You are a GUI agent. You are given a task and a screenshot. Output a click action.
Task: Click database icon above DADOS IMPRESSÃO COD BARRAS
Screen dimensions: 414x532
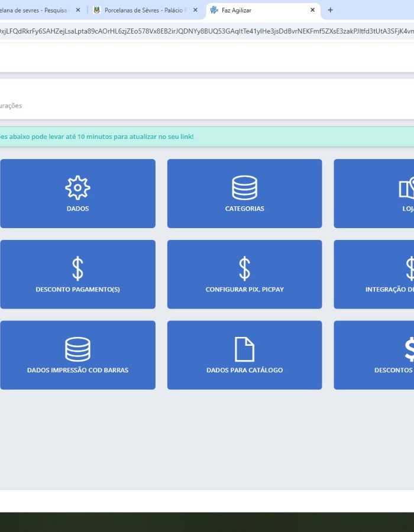tap(77, 349)
